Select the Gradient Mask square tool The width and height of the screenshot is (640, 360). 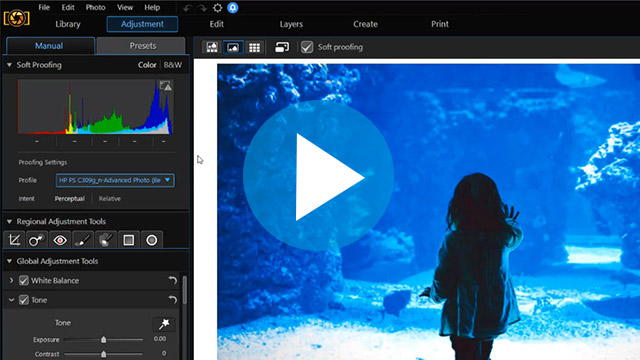click(129, 240)
